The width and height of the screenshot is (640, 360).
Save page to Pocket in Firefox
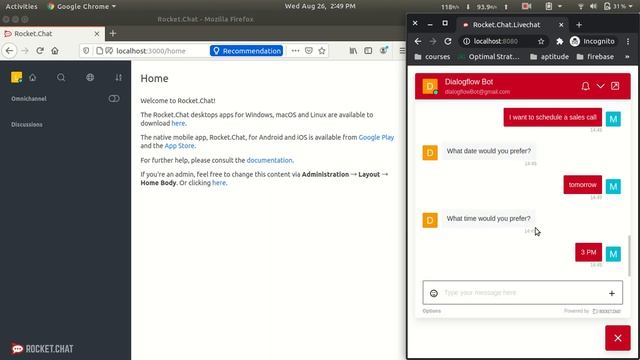[309, 51]
